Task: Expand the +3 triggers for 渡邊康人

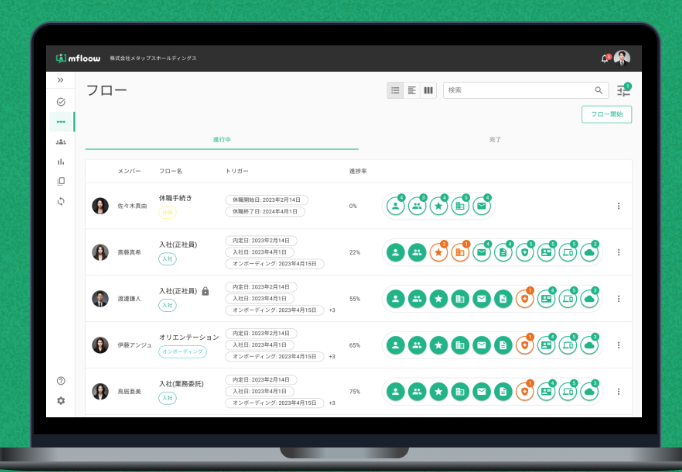Action: coord(332,310)
